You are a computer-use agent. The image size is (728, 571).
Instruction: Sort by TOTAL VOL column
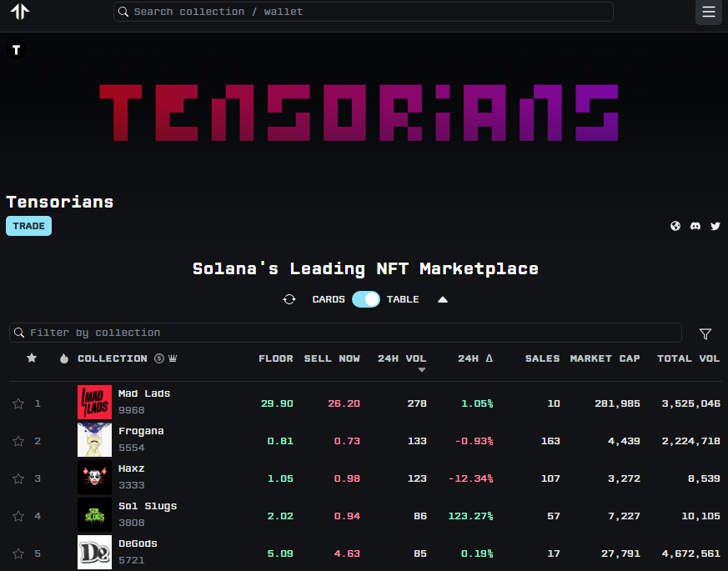[689, 358]
